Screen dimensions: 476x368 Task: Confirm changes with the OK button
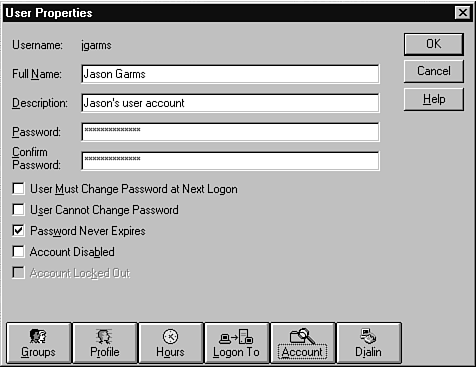(x=434, y=44)
